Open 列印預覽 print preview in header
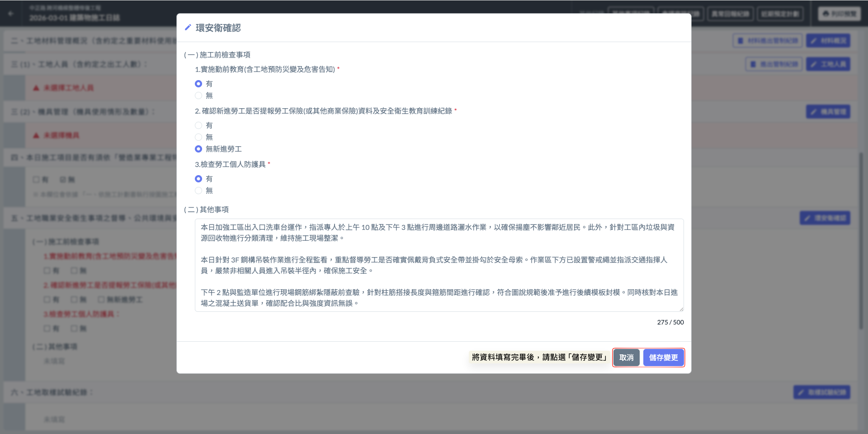Image resolution: width=868 pixels, height=434 pixels. [x=839, y=14]
